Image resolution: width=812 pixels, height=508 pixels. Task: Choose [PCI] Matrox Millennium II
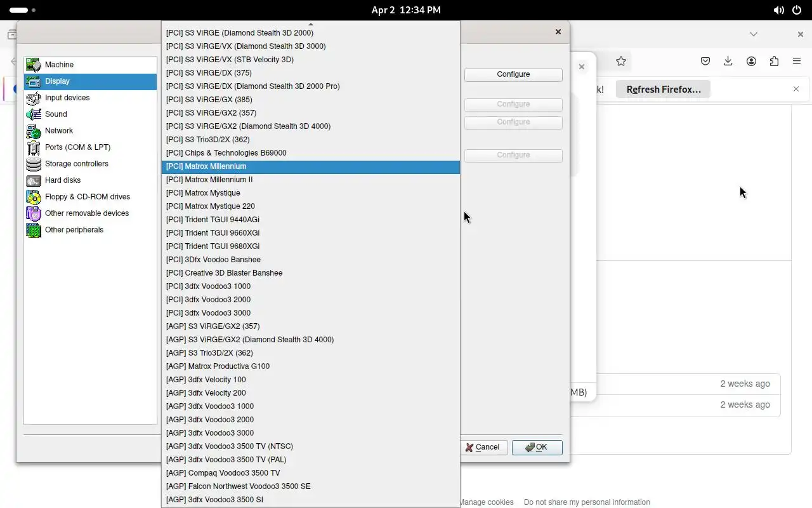tap(311, 180)
